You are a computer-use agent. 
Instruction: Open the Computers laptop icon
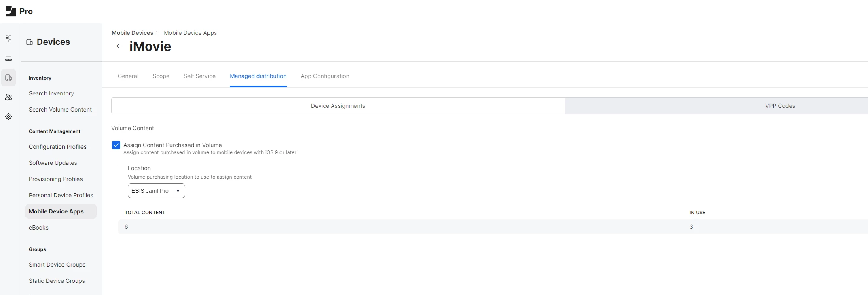point(8,58)
